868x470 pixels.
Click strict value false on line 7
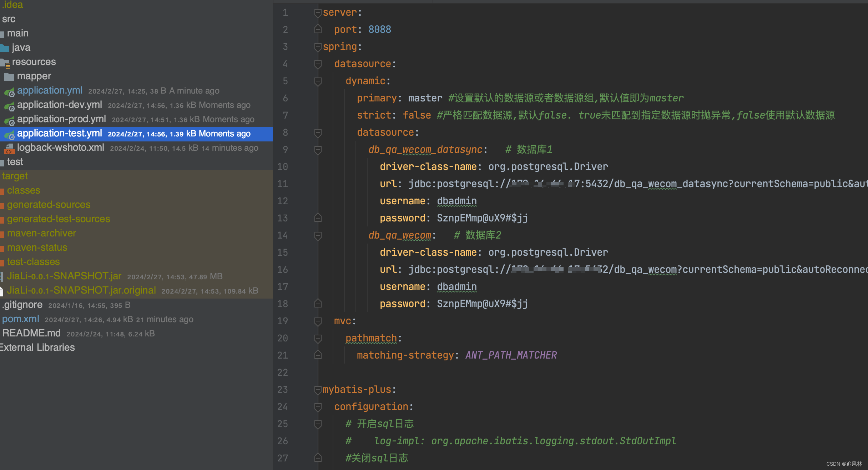[417, 115]
